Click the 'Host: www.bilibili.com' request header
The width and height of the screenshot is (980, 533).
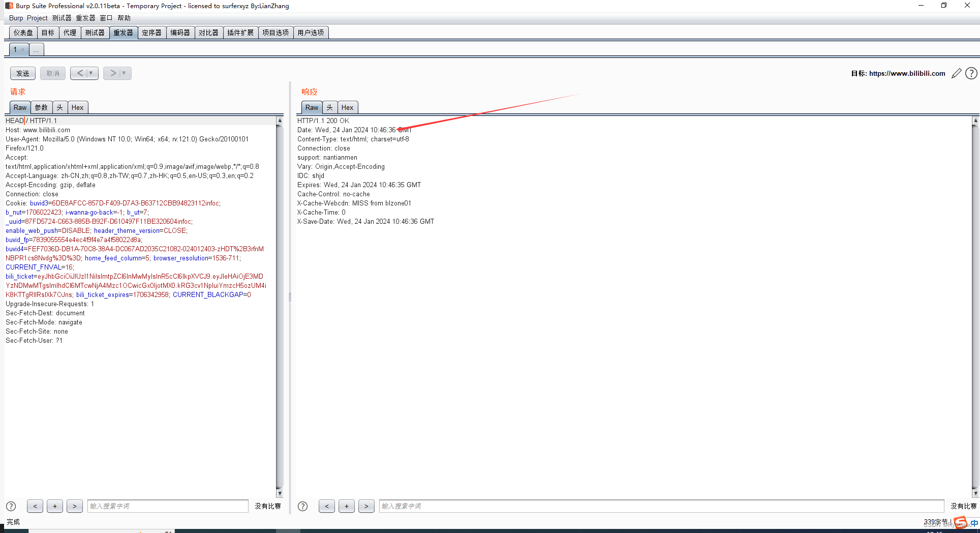click(x=38, y=130)
